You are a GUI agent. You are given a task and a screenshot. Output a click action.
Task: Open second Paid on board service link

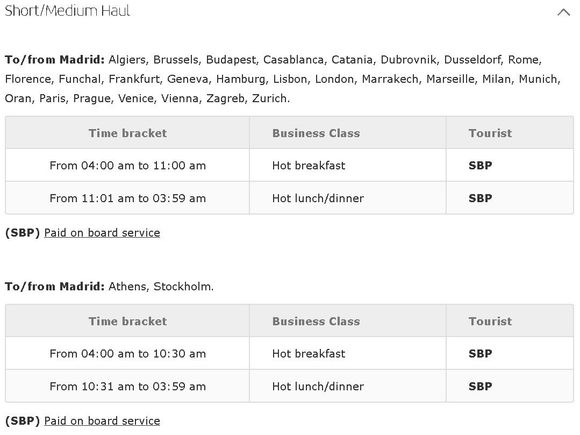tap(102, 421)
